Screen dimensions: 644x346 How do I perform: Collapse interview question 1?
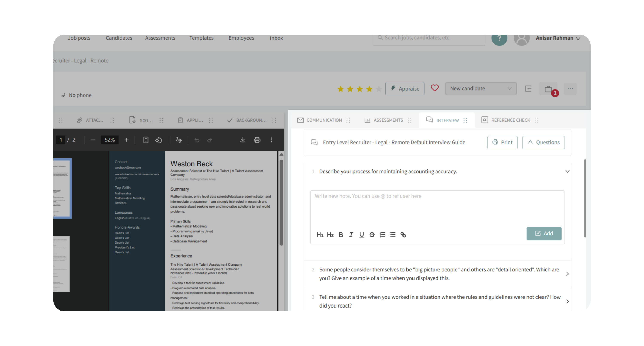pyautogui.click(x=567, y=172)
